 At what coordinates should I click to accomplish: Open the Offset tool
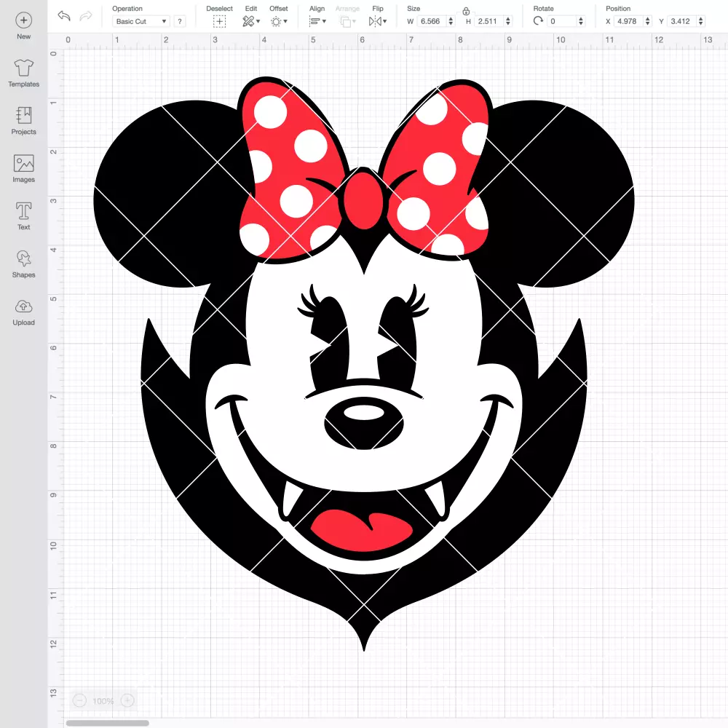(279, 21)
